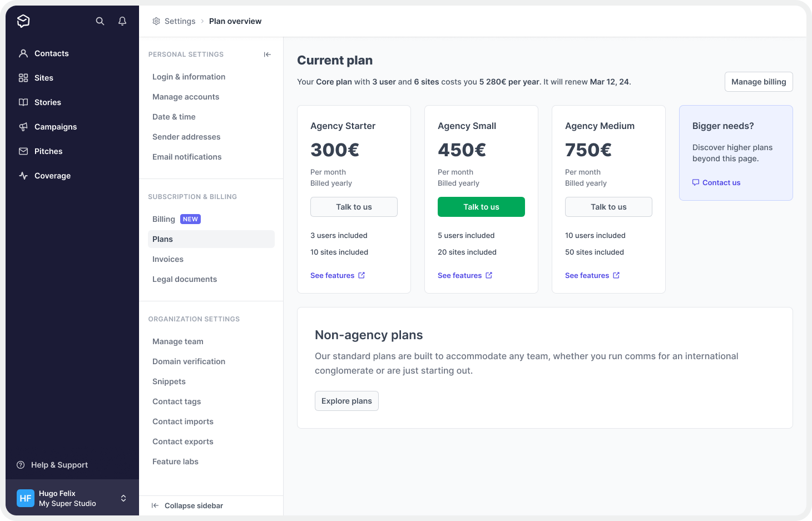Click the Pitches envelope icon
Viewport: 812px width, 521px height.
[x=23, y=151]
